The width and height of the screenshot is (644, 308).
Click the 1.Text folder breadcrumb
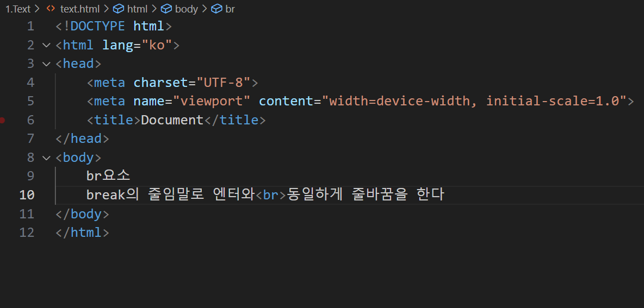(17, 9)
